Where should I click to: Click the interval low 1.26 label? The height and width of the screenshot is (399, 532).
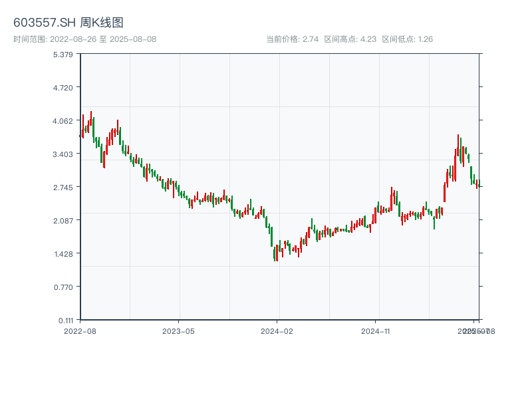[x=407, y=39]
